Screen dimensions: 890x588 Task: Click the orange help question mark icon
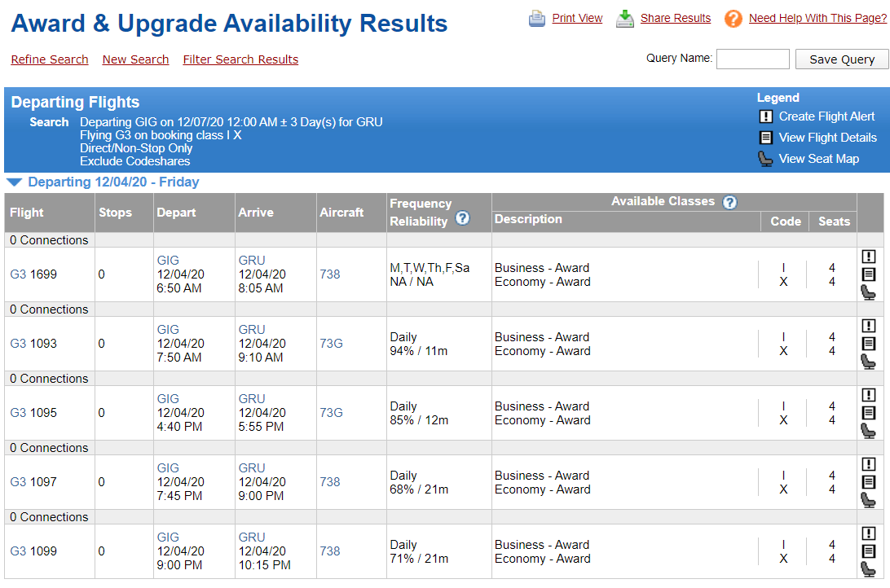click(x=734, y=18)
